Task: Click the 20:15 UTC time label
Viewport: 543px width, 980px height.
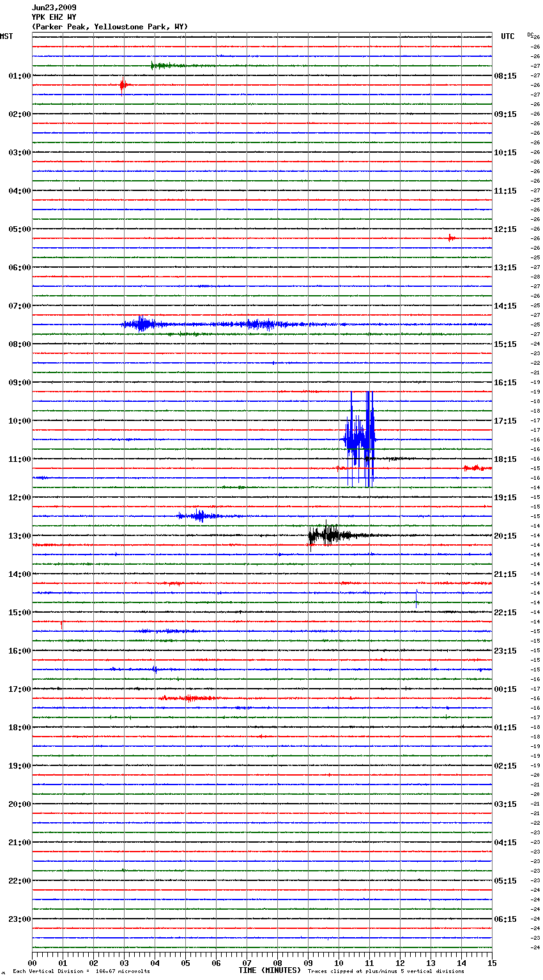Action: pos(505,535)
